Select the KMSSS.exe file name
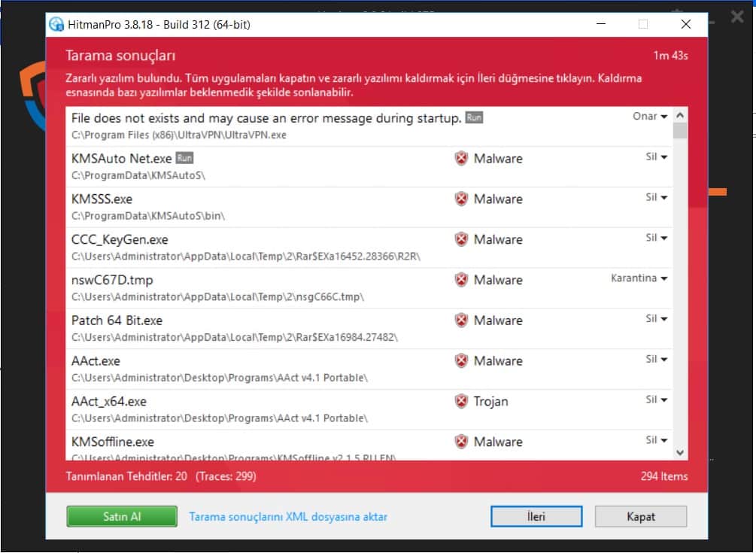756x553 pixels. (102, 199)
